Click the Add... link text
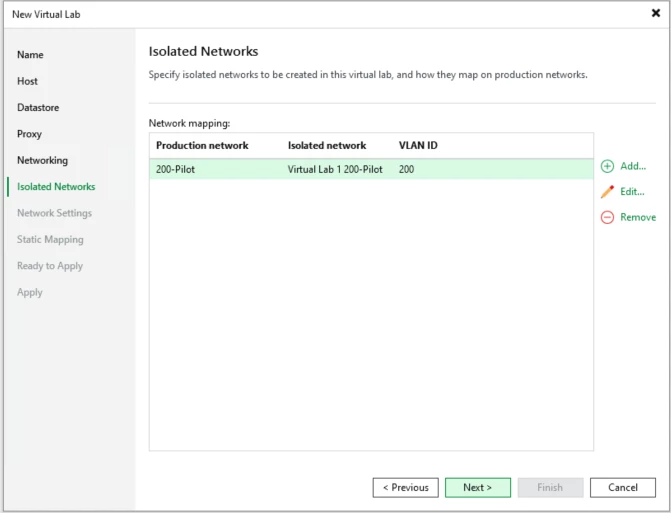Image resolution: width=671 pixels, height=513 pixels. pos(633,166)
